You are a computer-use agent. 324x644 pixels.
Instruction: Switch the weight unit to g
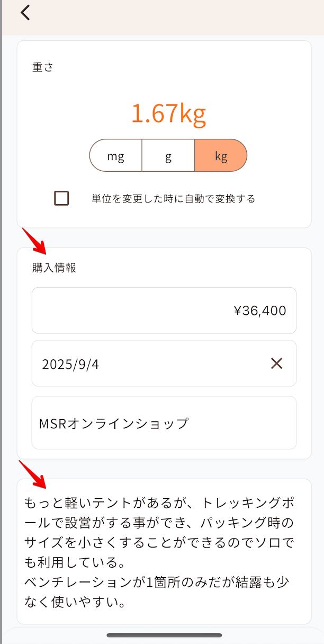(168, 155)
